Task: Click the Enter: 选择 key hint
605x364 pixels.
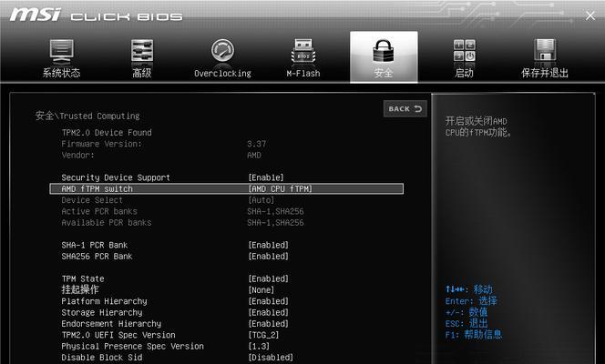Action: pos(471,301)
